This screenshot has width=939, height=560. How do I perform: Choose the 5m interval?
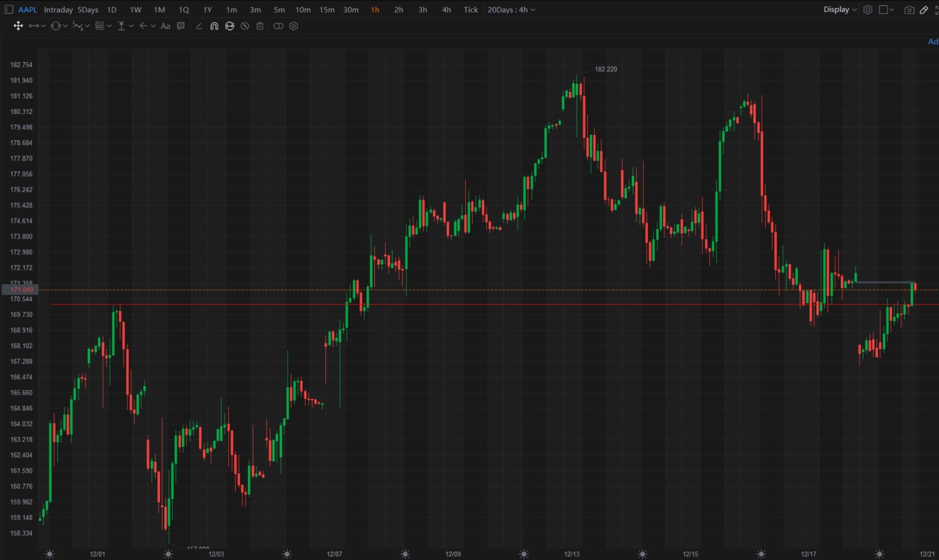coord(279,10)
